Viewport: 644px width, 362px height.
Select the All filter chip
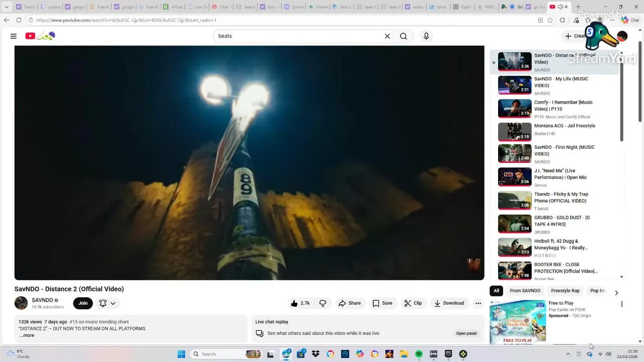[x=496, y=291]
